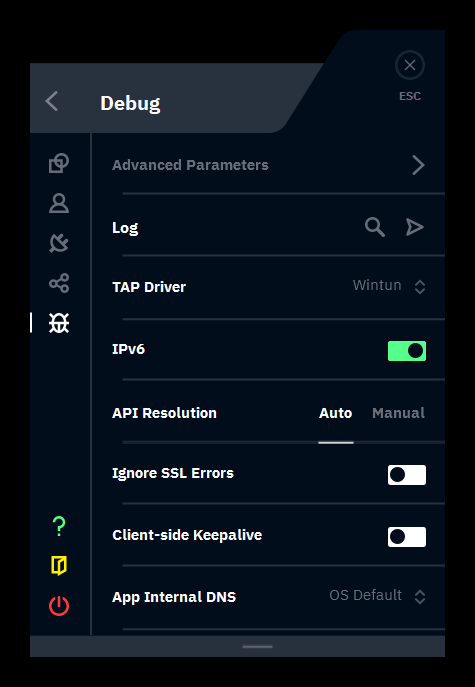This screenshot has width=475, height=687.
Task: Click App Internal DNS up-down arrows
Action: (x=420, y=597)
